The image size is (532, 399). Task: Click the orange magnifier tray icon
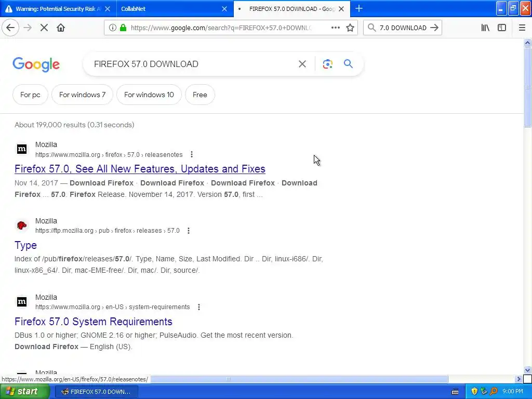click(x=494, y=392)
